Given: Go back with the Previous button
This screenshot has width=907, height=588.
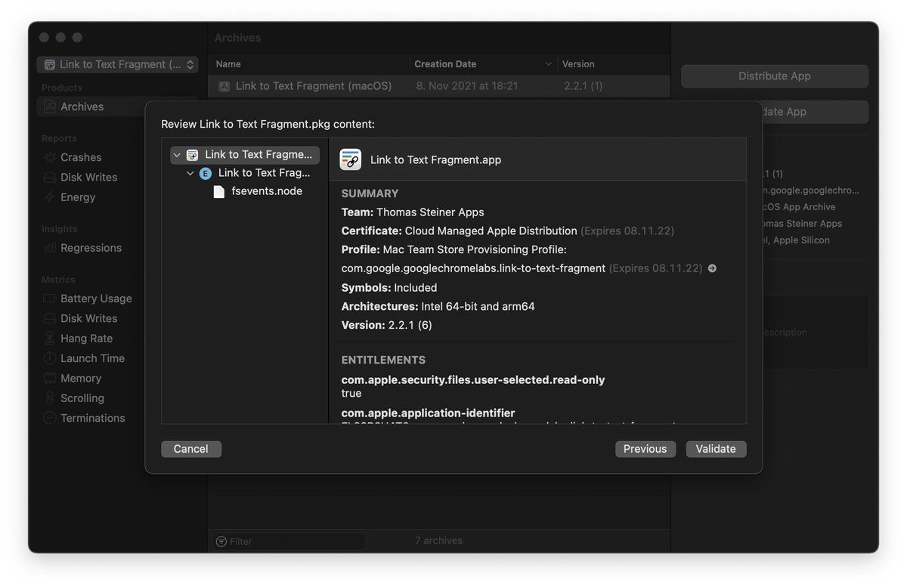Looking at the screenshot, I should point(645,449).
